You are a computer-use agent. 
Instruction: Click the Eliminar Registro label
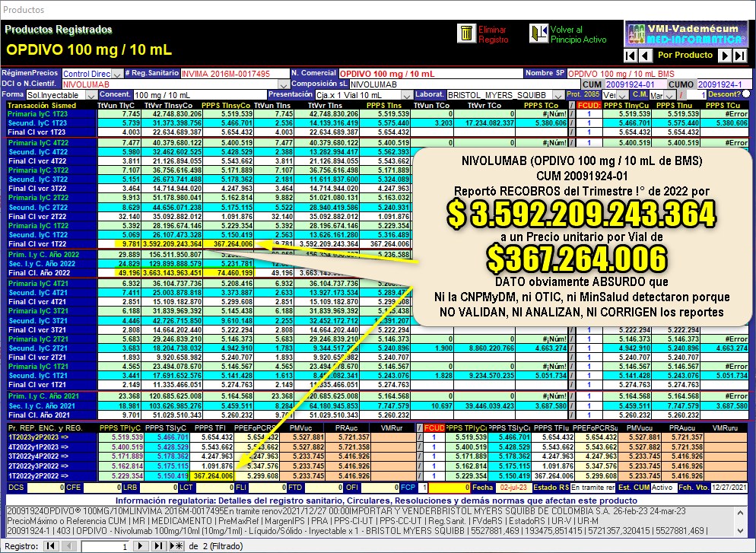[494, 35]
